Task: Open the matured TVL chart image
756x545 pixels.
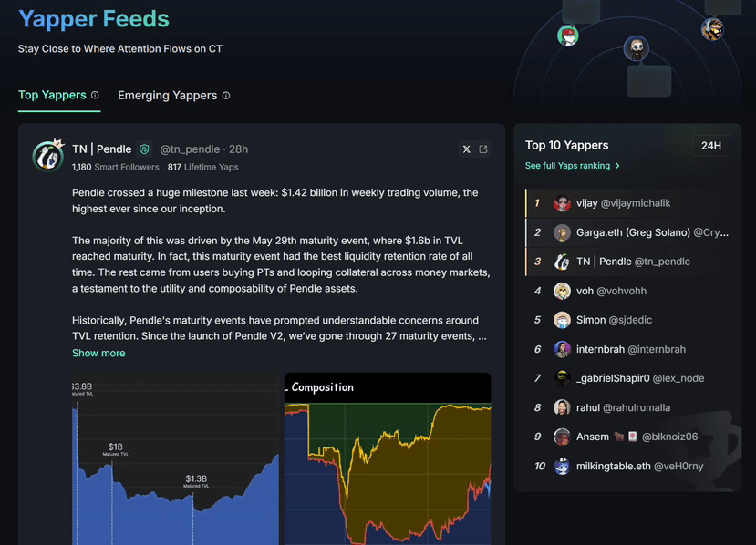Action: (175, 458)
